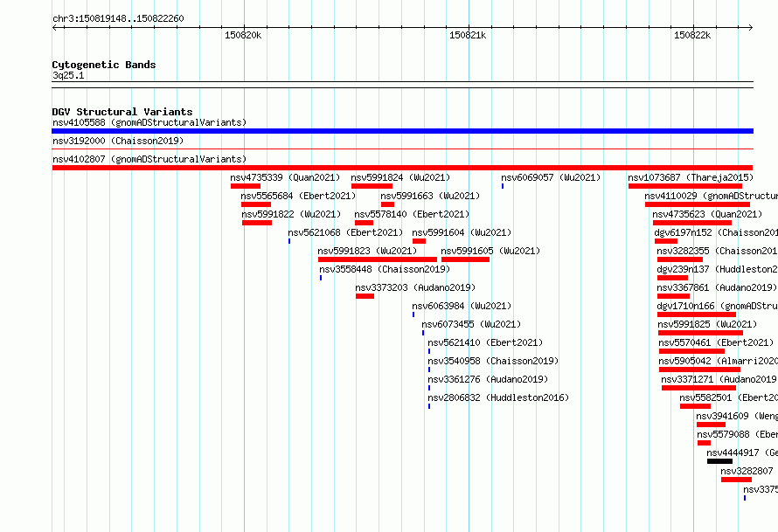Click the red bar under nsv3282807
Image resolution: width=778 pixels, height=532 pixels.
tap(736, 480)
